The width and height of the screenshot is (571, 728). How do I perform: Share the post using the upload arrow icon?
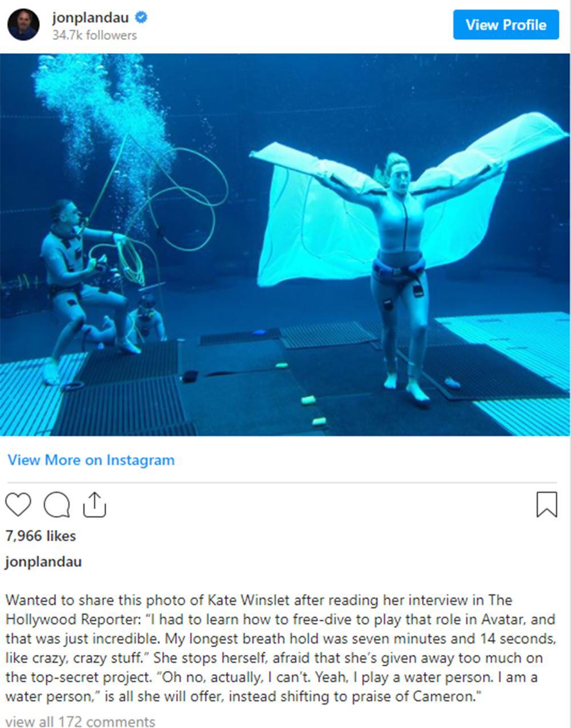click(x=95, y=504)
